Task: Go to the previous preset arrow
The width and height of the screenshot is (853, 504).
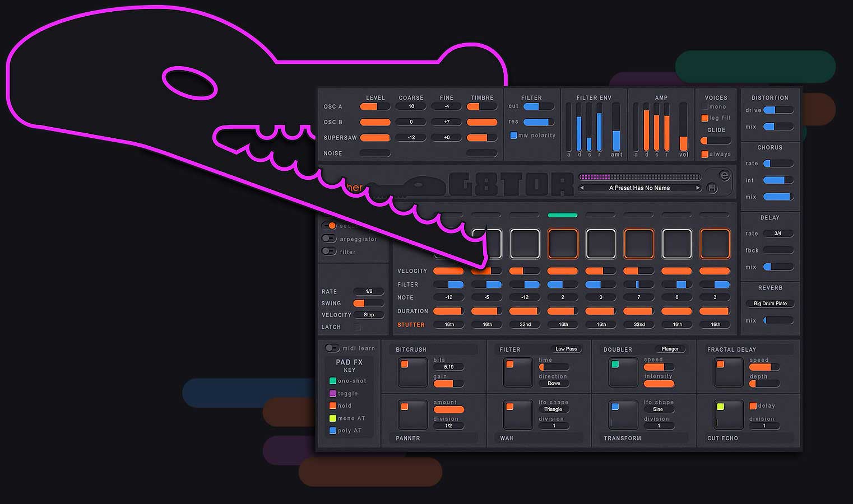Action: pyautogui.click(x=582, y=188)
